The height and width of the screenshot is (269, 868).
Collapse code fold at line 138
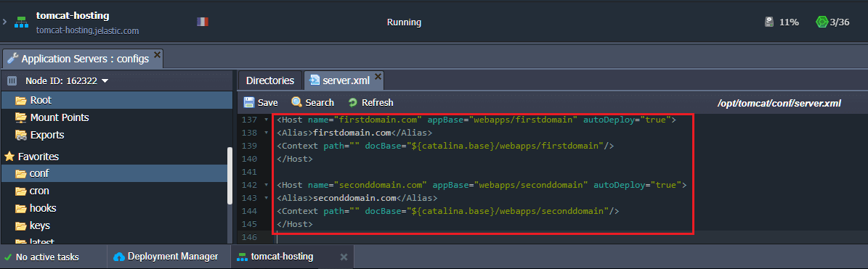pos(267,133)
